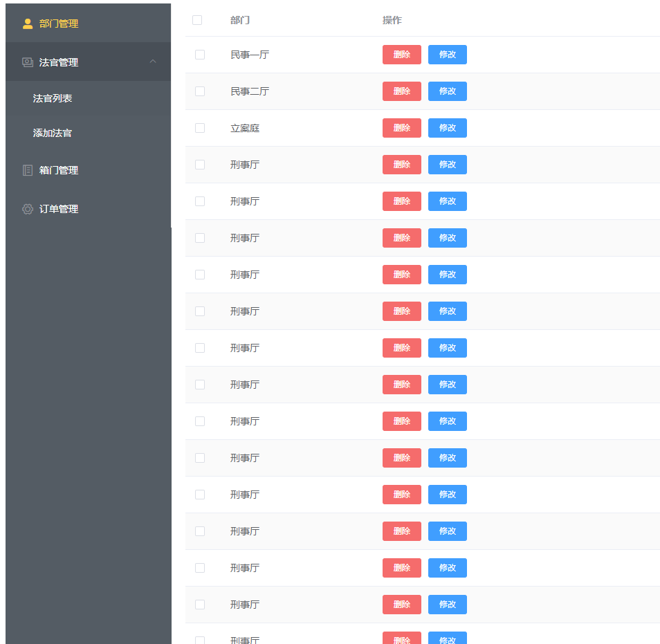Check the box for 民事一厅 row

200,55
